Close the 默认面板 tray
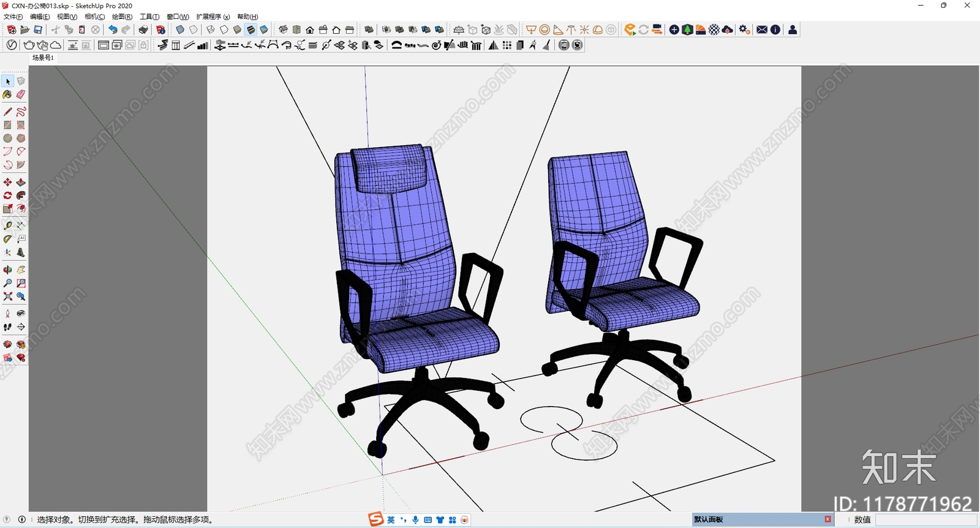Viewport: 980px width, 528px height. click(x=827, y=519)
